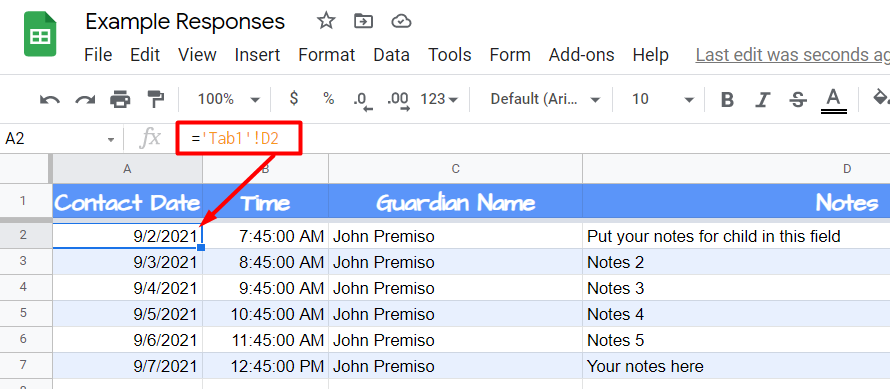Open the Insert menu

(257, 55)
